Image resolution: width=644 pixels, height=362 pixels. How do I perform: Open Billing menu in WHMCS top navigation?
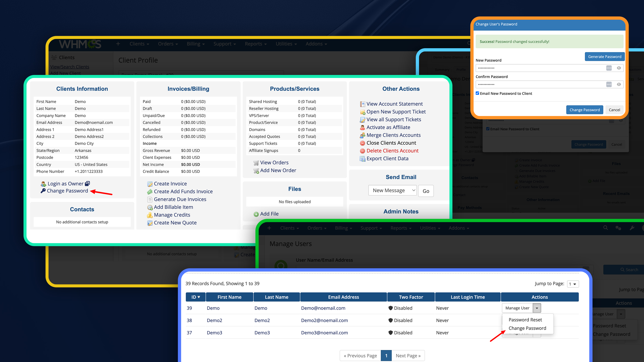click(x=196, y=44)
